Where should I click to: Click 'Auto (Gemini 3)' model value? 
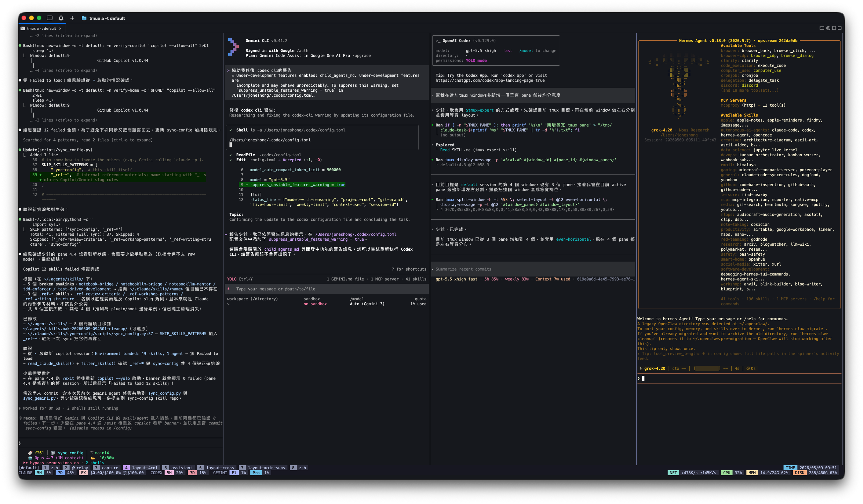(367, 304)
